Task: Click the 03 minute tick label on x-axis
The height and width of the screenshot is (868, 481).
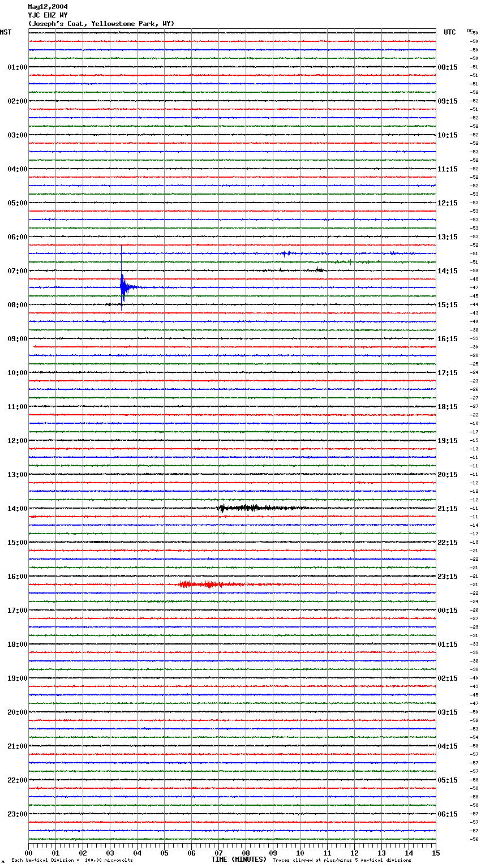Action: [x=110, y=853]
